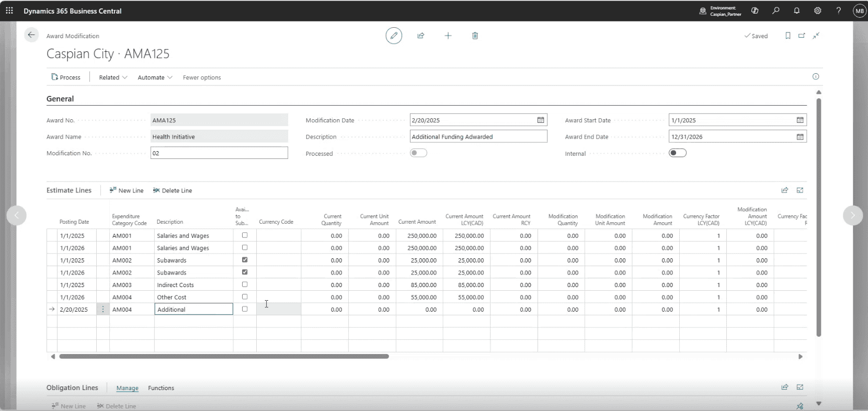Open search magnifier in top bar
The image size is (868, 411).
click(x=776, y=10)
